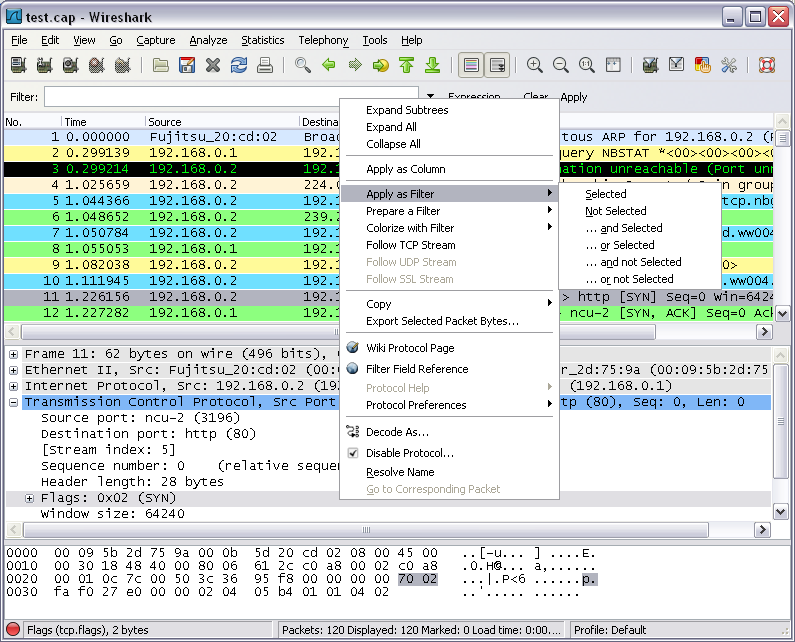Expand the Frame 11 tree node
This screenshot has height=642, width=795.
click(14, 354)
